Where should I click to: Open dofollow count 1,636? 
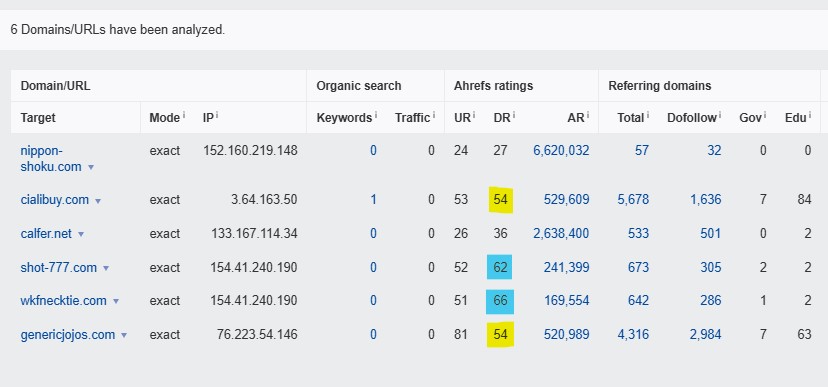(705, 200)
